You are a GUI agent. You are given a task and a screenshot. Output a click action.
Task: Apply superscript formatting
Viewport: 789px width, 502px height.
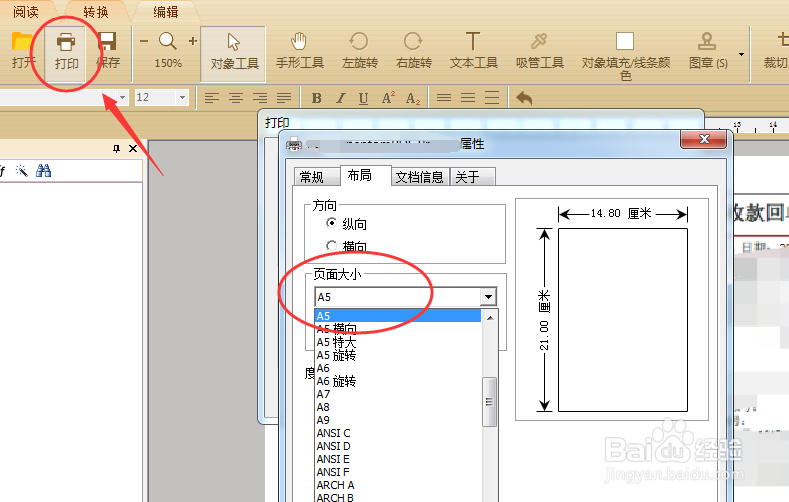click(388, 98)
